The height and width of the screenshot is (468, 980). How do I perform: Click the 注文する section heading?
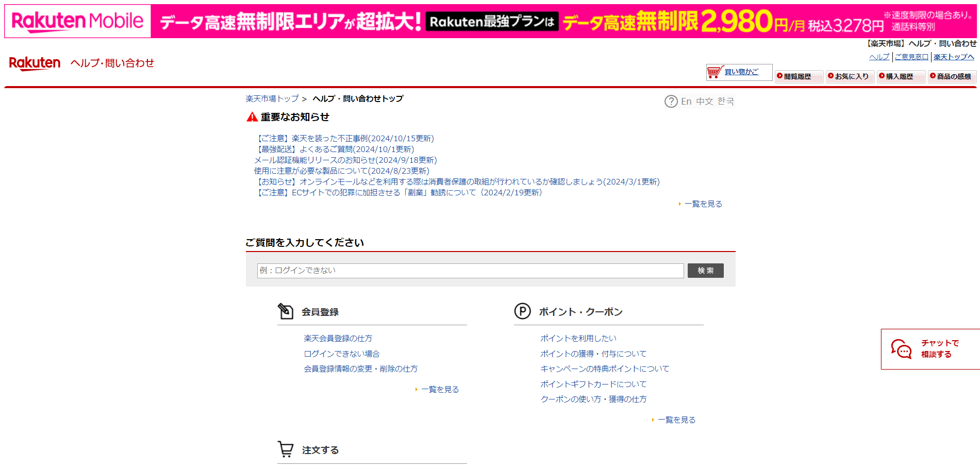point(320,450)
